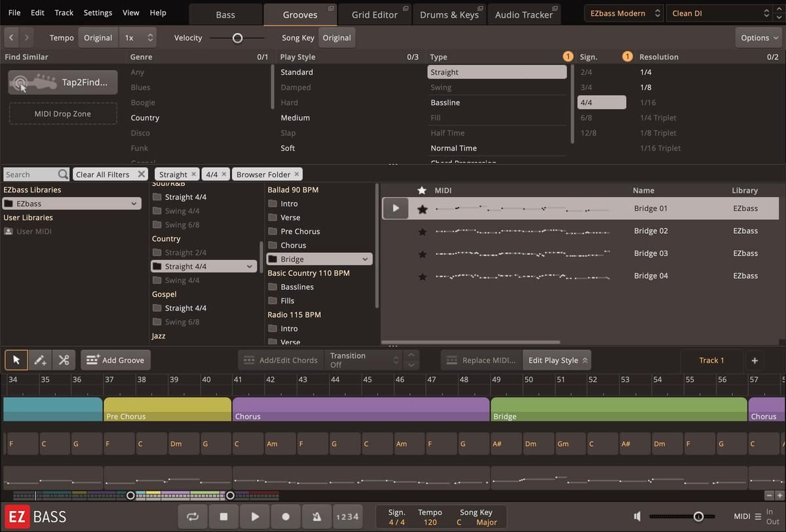Select the pencil draw tool
The width and height of the screenshot is (786, 532).
(x=40, y=360)
